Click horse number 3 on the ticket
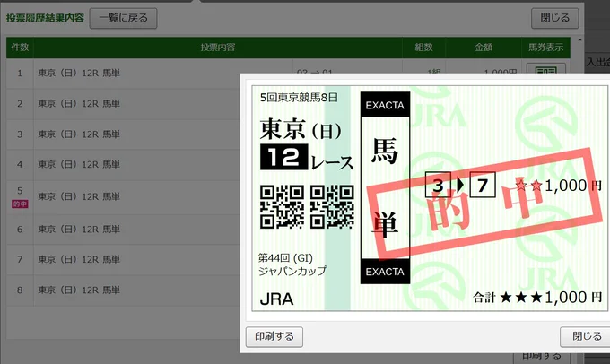 tap(438, 185)
